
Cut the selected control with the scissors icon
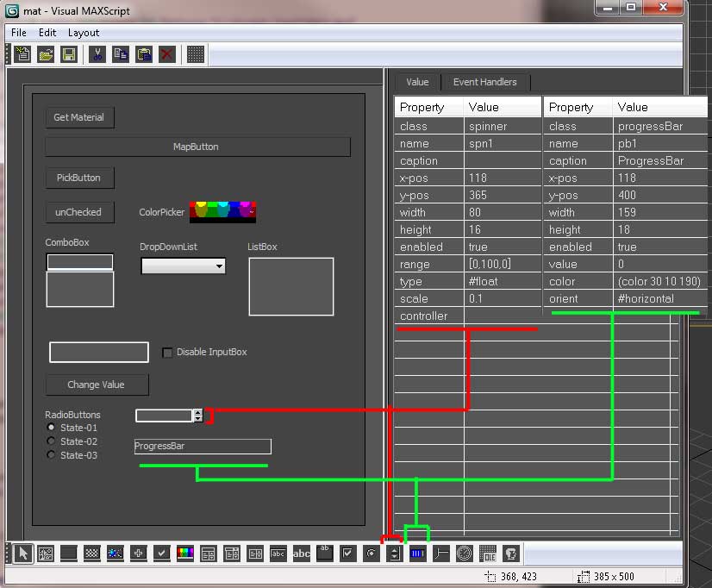click(97, 54)
